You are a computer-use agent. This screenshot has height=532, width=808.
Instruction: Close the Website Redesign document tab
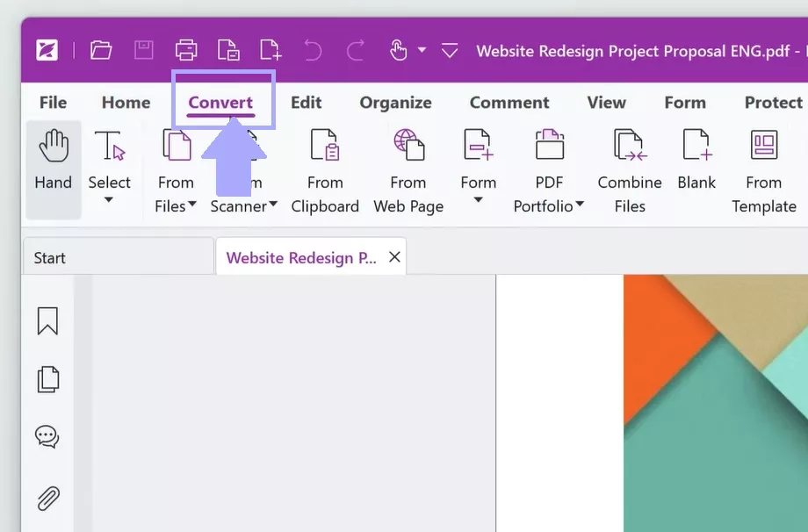click(x=393, y=255)
